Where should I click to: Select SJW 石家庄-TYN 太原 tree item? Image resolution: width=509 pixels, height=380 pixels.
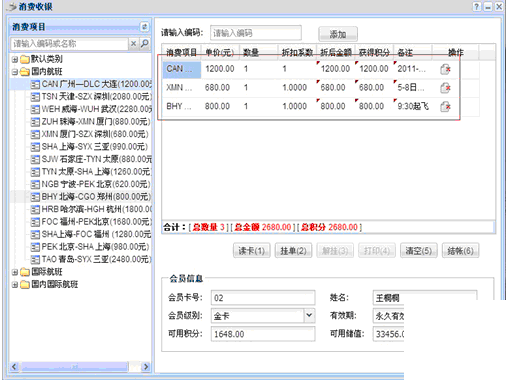[97, 159]
